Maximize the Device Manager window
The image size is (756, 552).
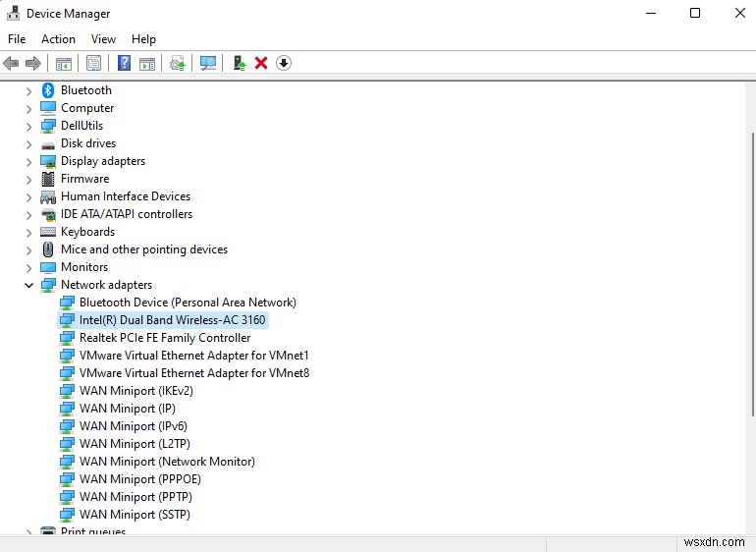pos(695,13)
